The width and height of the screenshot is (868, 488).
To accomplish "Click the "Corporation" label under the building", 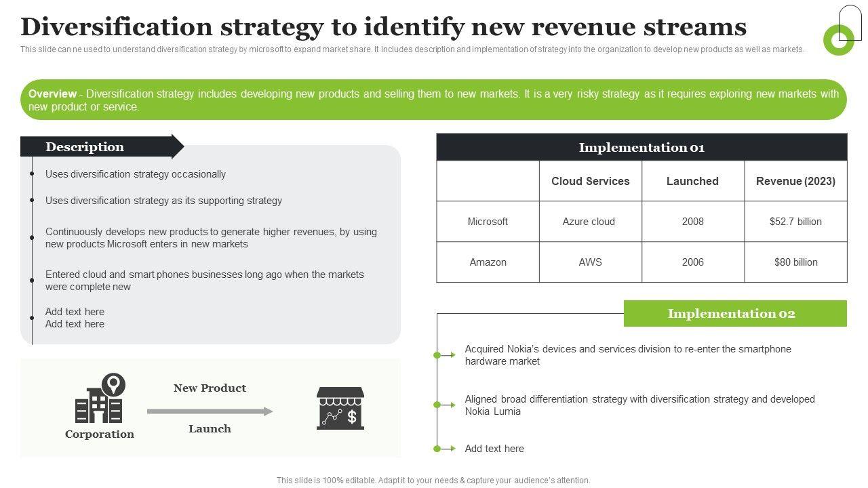I will pos(100,434).
